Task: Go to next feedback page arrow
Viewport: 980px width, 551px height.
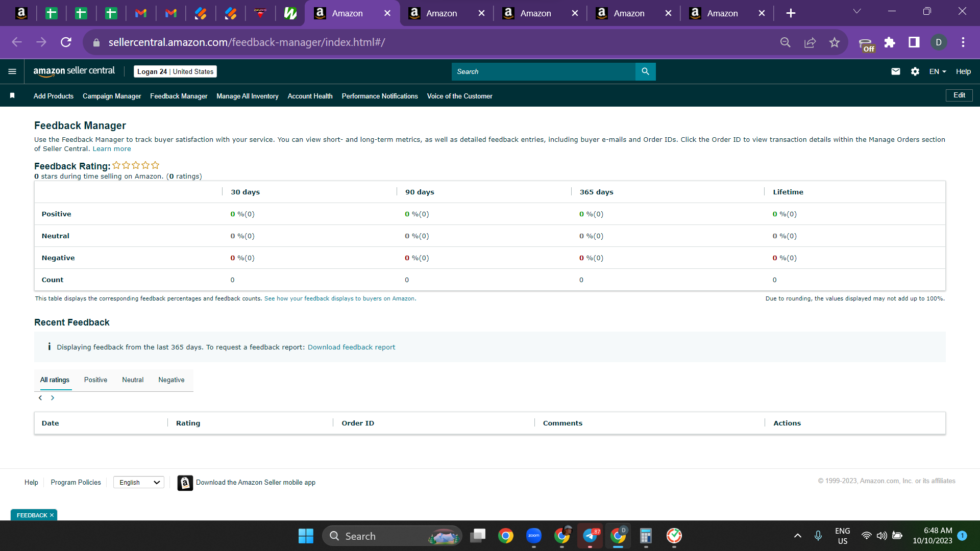Action: pos(52,398)
